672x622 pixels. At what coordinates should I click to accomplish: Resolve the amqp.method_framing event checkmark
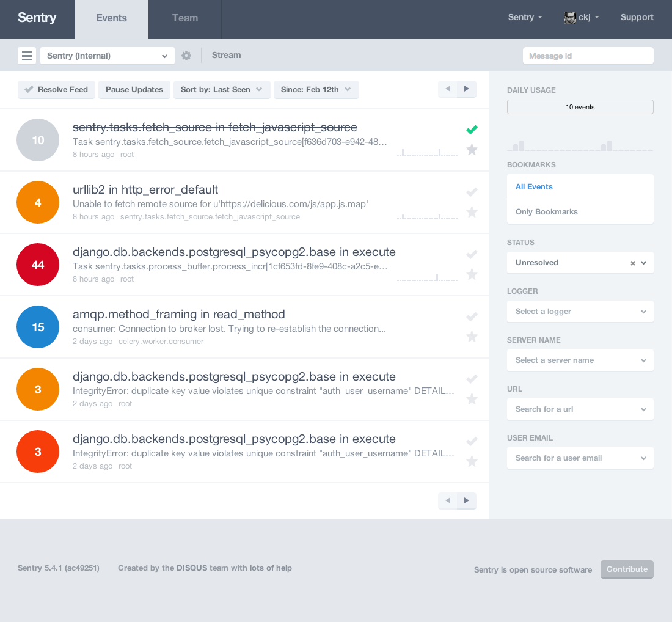coord(472,316)
